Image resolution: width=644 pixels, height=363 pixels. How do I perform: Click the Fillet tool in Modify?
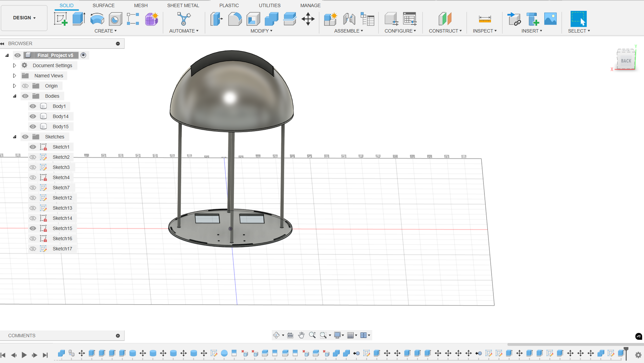click(x=235, y=19)
